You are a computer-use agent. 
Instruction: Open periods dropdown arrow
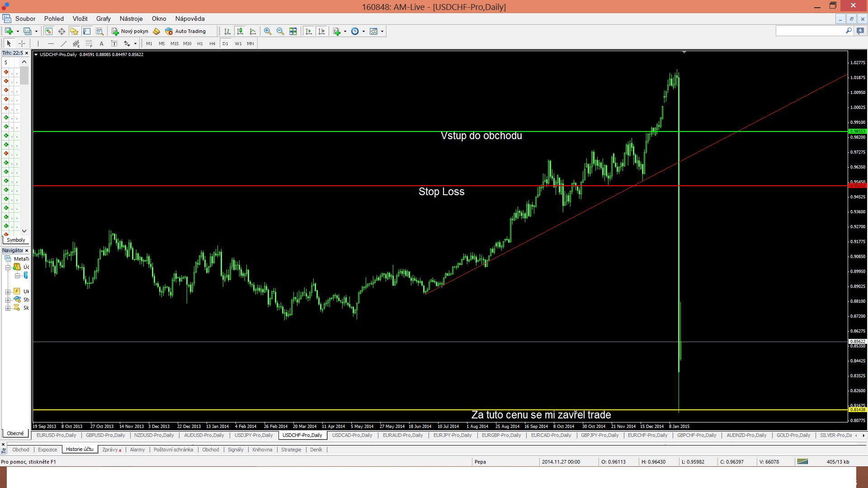coord(363,31)
